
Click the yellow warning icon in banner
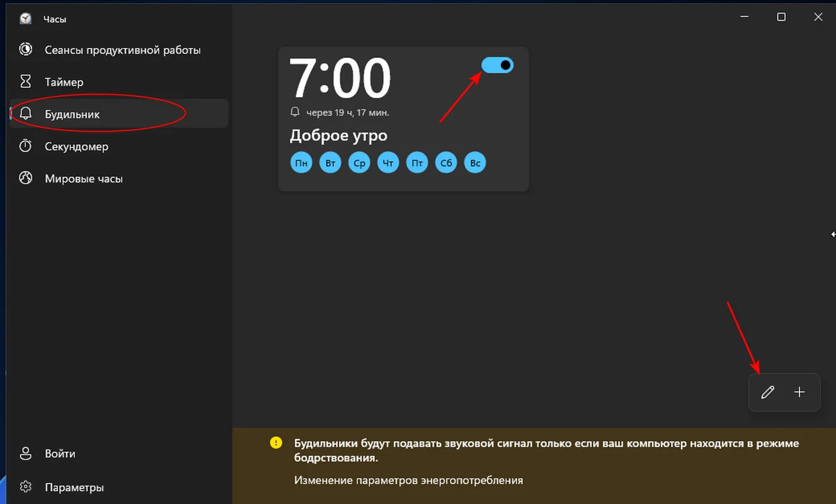coord(276,442)
